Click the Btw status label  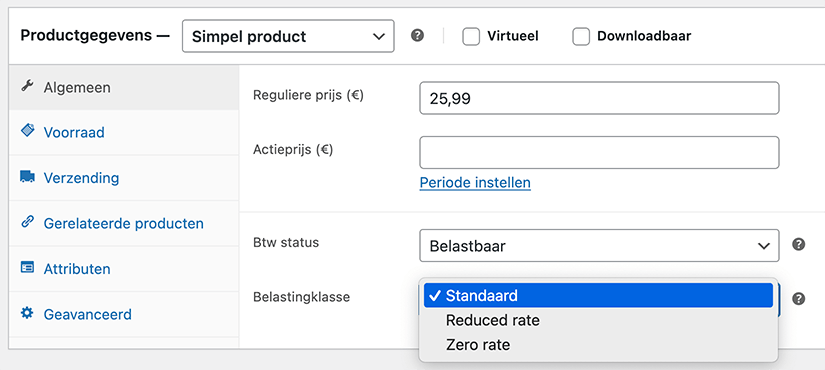(x=286, y=242)
